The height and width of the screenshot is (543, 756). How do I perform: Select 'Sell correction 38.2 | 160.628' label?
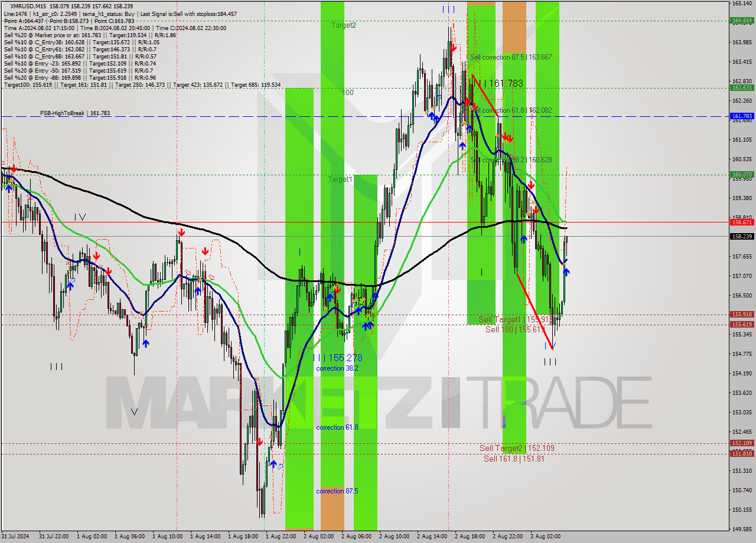point(511,160)
